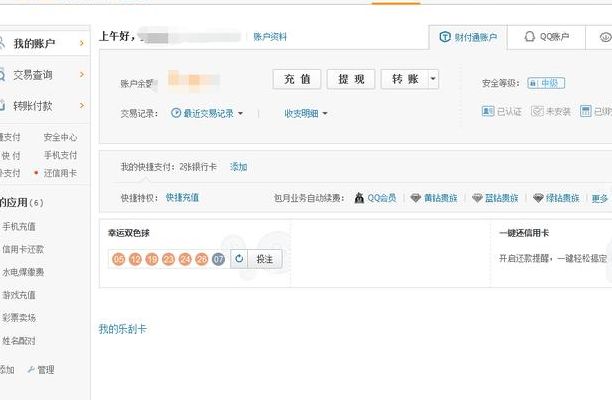Click the 更多 link

pos(600,198)
